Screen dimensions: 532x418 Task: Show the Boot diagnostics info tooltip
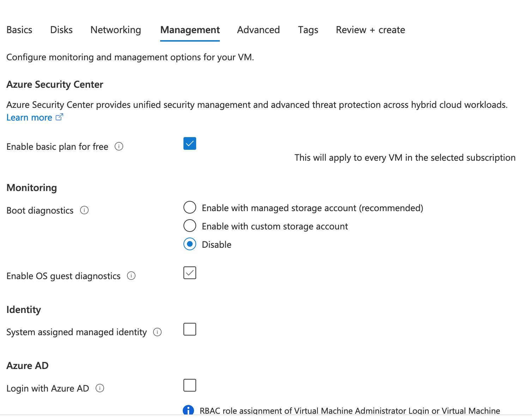click(x=84, y=210)
